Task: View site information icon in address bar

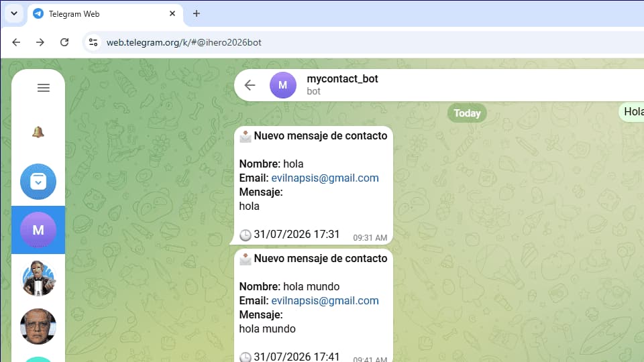Action: coord(93,42)
